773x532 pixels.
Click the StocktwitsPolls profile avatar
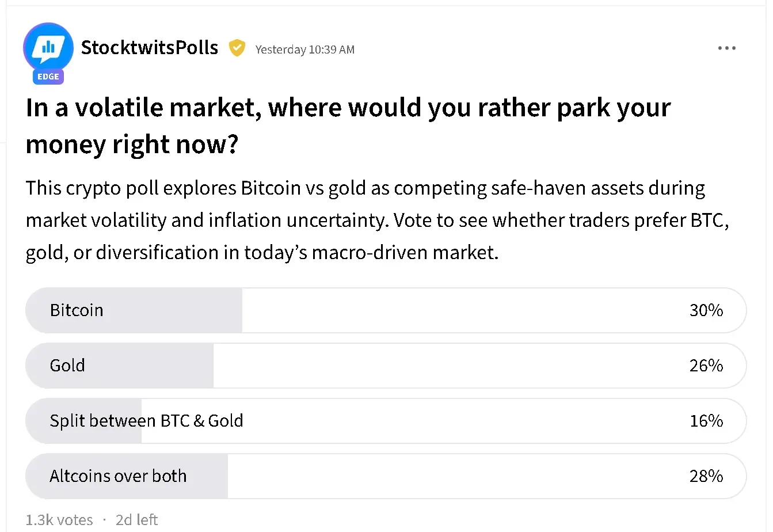tap(48, 47)
